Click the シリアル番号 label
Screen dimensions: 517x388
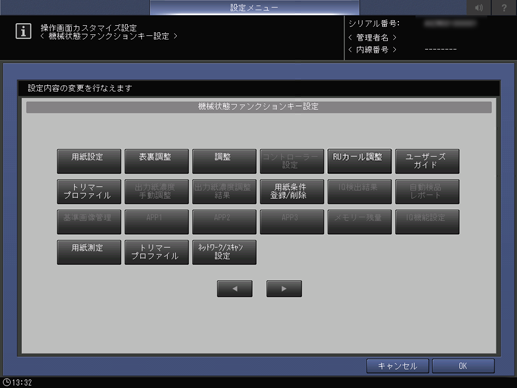click(374, 24)
